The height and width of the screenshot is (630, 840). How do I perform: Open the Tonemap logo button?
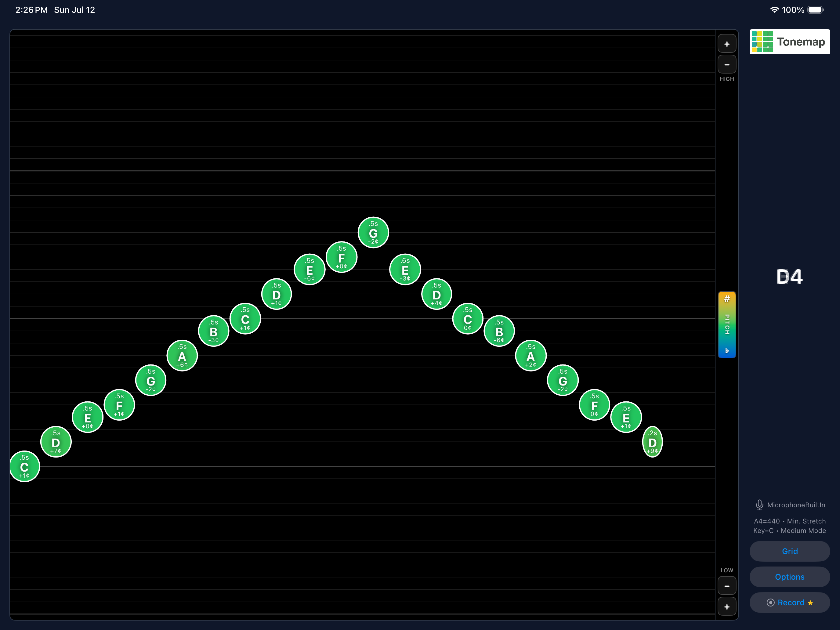click(790, 42)
